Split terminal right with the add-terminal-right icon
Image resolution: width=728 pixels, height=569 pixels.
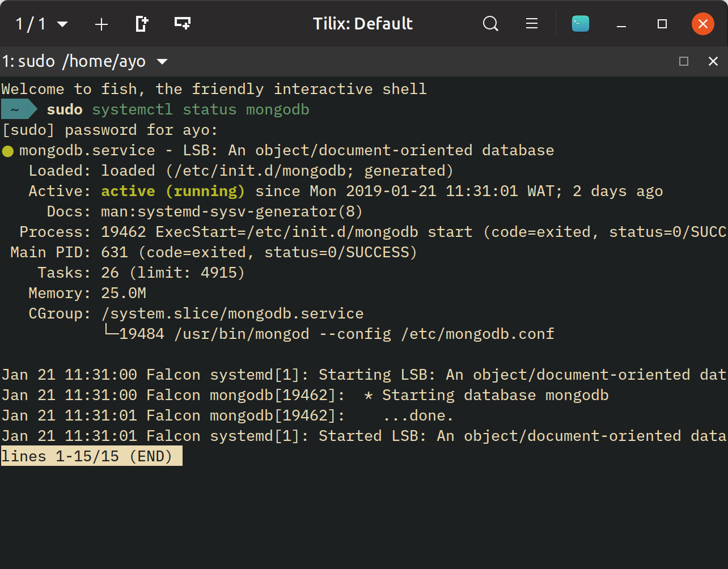(x=141, y=24)
